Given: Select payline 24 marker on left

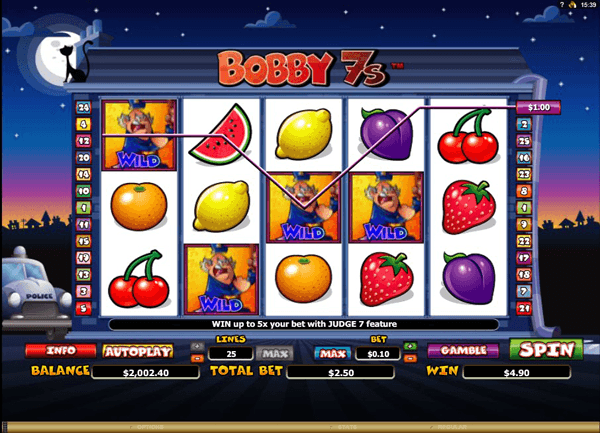Looking at the screenshot, I should coord(83,107).
